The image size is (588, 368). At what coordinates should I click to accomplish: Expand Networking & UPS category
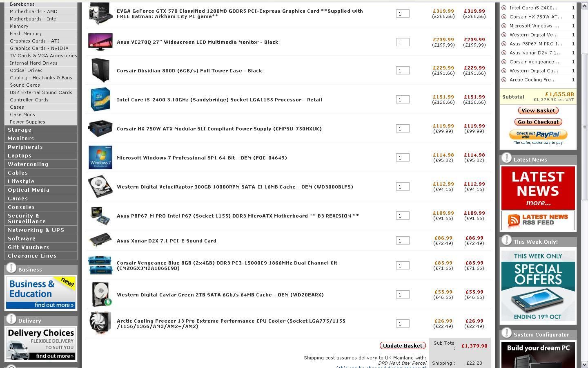tap(41, 230)
